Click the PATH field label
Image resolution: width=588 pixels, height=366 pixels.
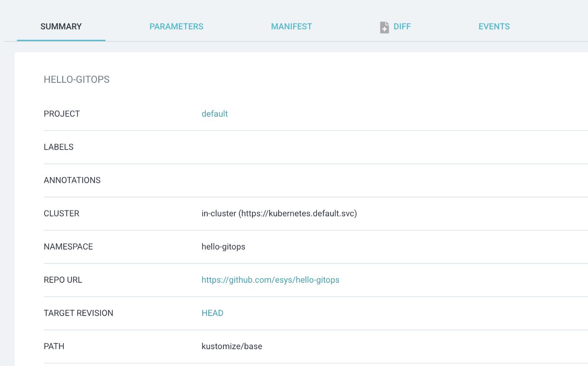[54, 346]
